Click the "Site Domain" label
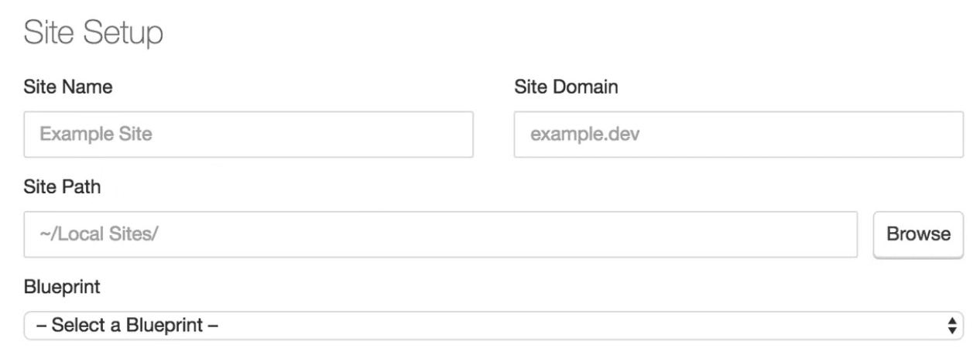The height and width of the screenshot is (362, 980). coord(566,87)
